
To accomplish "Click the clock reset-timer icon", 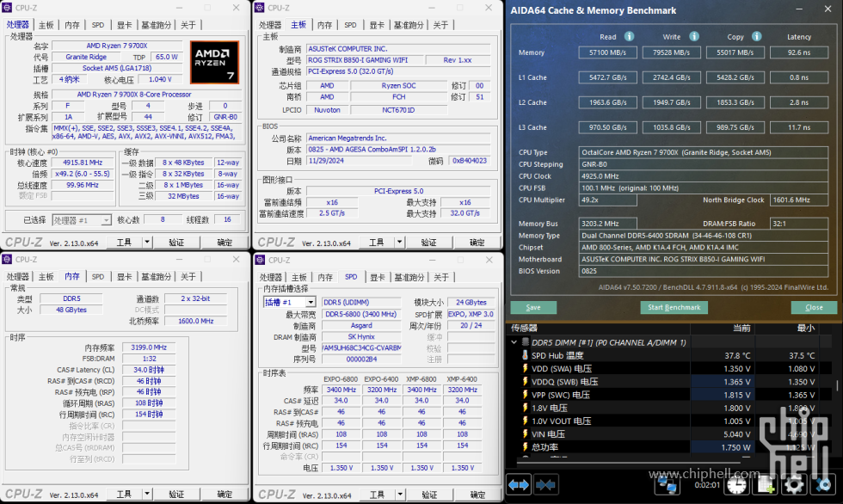I will 736,485.
